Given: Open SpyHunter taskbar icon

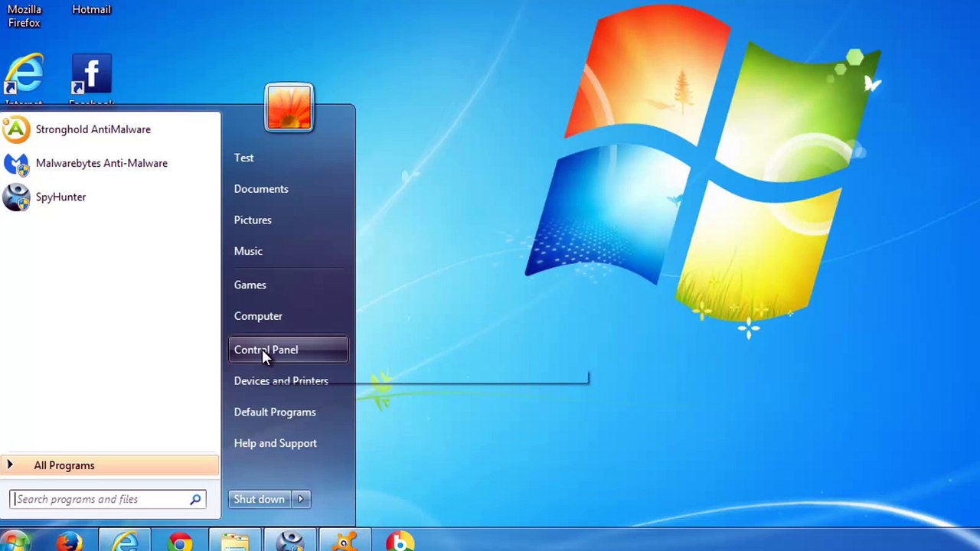Looking at the screenshot, I should (290, 542).
